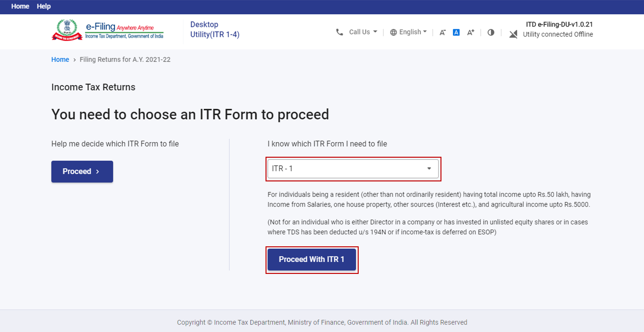This screenshot has height=332, width=644.
Task: Click the Utility connected Offline status text
Action: (558, 34)
